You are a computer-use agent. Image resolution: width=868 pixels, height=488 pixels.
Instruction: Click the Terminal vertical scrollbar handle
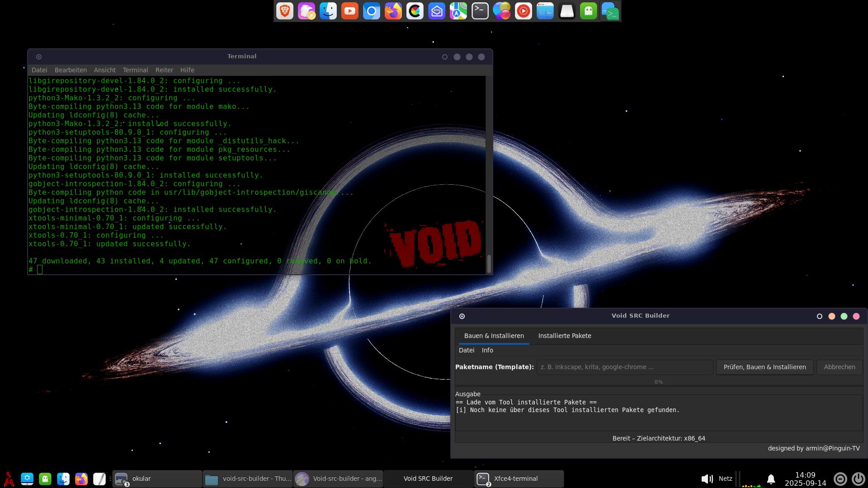point(489,263)
